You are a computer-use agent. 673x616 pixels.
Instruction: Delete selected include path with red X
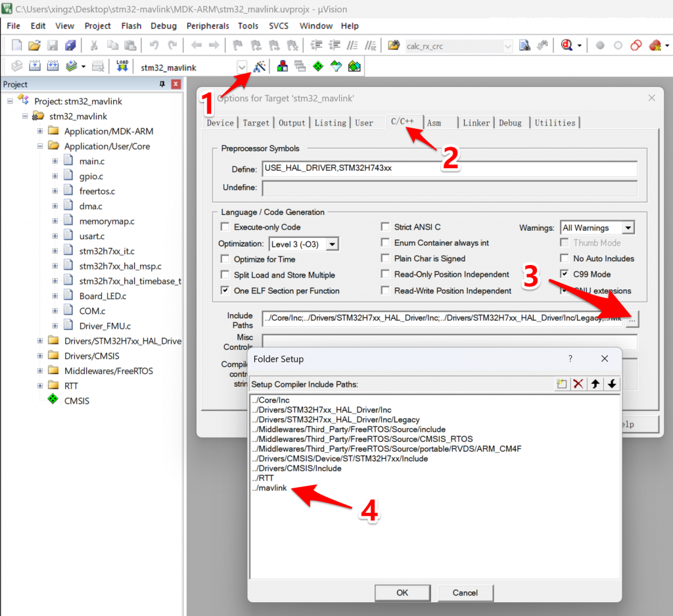[578, 384]
